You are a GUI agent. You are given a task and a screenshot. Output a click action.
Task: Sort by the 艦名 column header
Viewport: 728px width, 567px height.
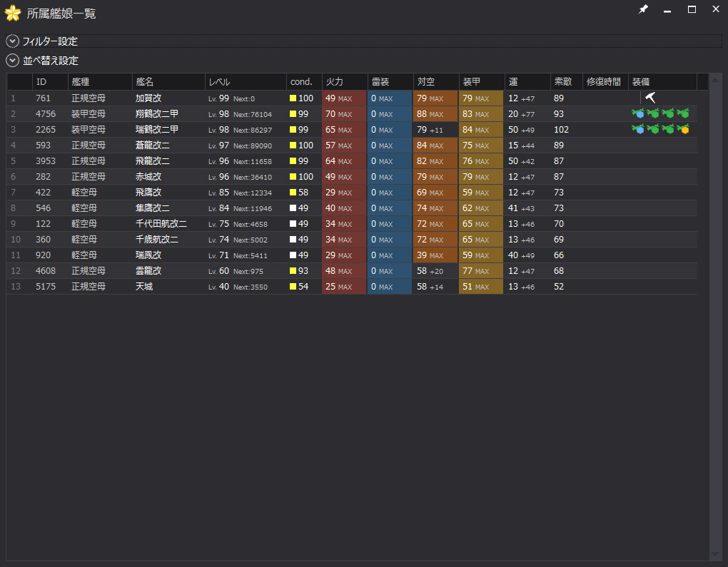click(168, 82)
